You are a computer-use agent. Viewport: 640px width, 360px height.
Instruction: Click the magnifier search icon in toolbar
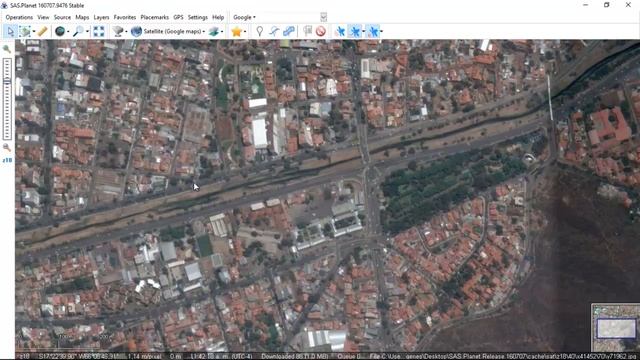click(78, 31)
